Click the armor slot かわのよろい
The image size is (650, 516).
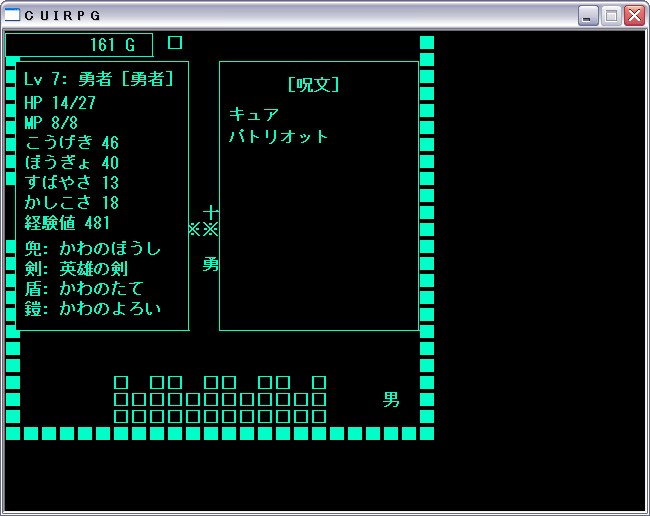pyautogui.click(x=92, y=308)
